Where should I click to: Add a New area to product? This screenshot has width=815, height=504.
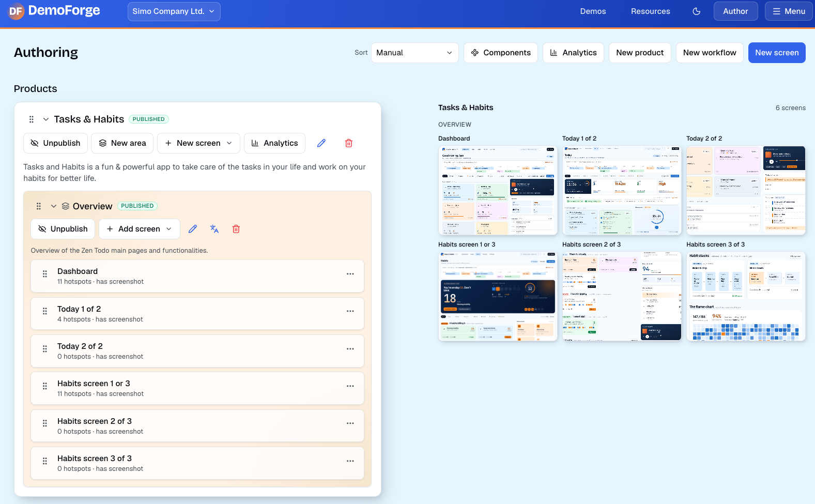point(122,143)
